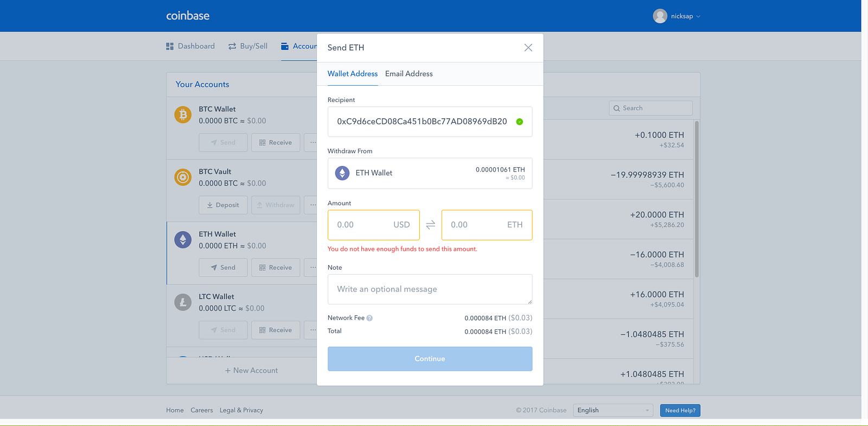Focus the ETH amount field

(487, 225)
